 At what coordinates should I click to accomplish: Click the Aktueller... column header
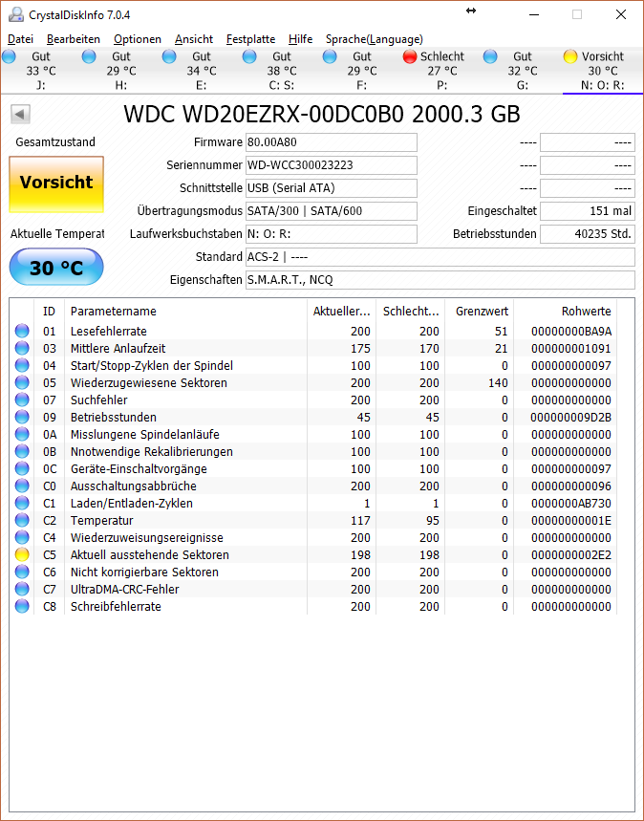pos(341,311)
